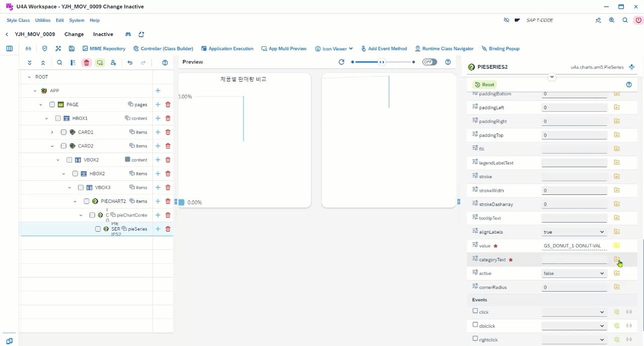
Task: Click the pin icon in top right bar
Action: tap(598, 20)
